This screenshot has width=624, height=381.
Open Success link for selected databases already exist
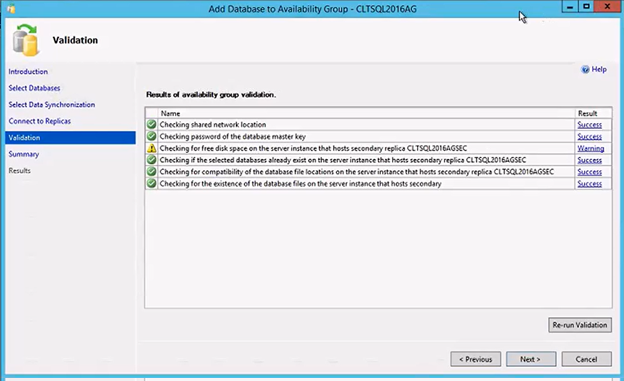589,160
